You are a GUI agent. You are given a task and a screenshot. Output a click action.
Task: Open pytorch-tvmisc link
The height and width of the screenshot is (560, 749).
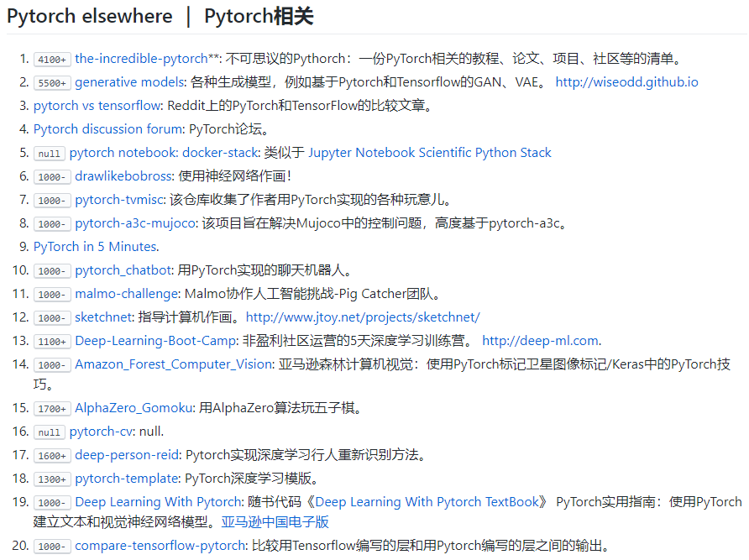pos(120,200)
